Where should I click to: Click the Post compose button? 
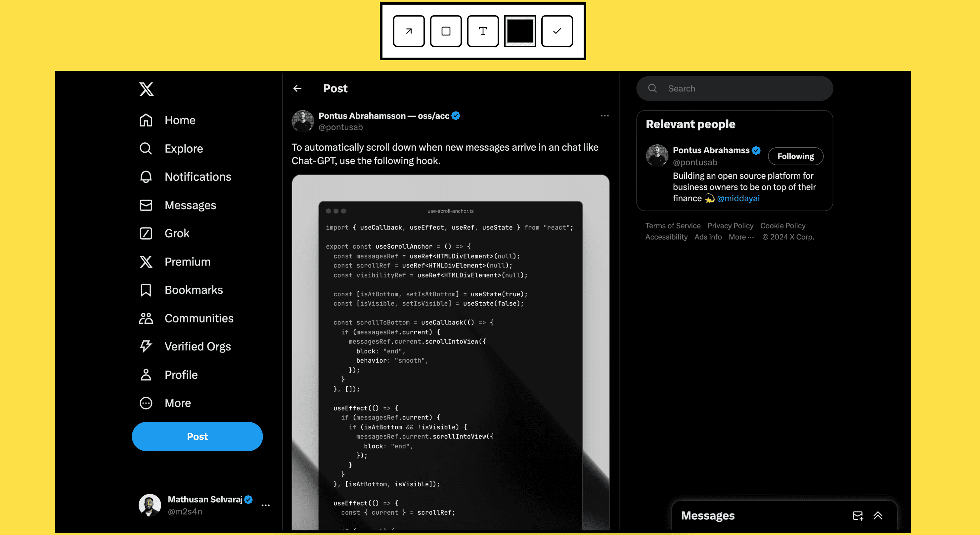click(x=197, y=436)
